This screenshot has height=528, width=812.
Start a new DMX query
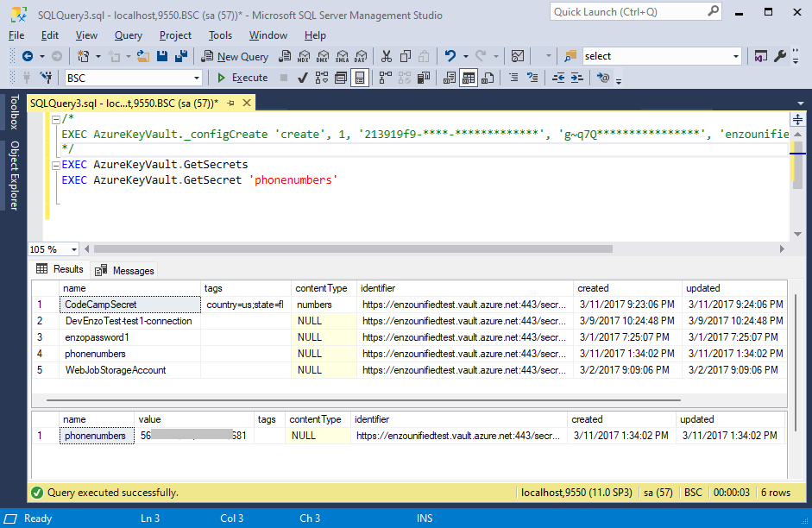[323, 56]
